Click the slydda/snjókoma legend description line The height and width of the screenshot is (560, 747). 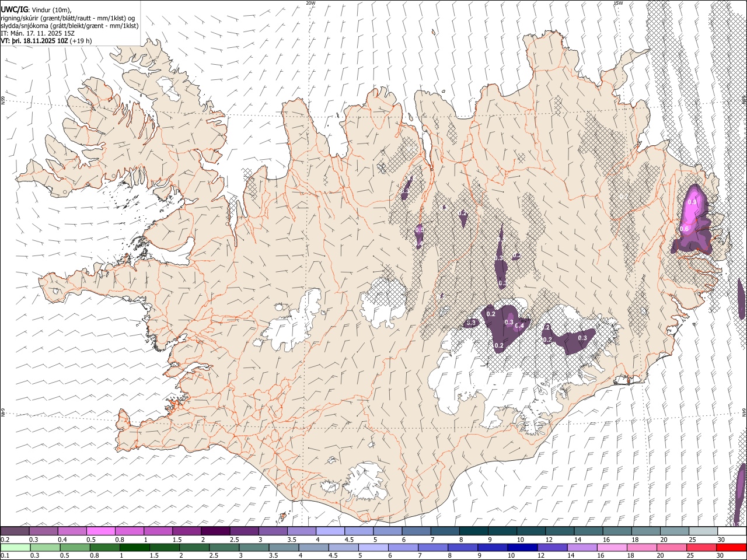pyautogui.click(x=69, y=26)
